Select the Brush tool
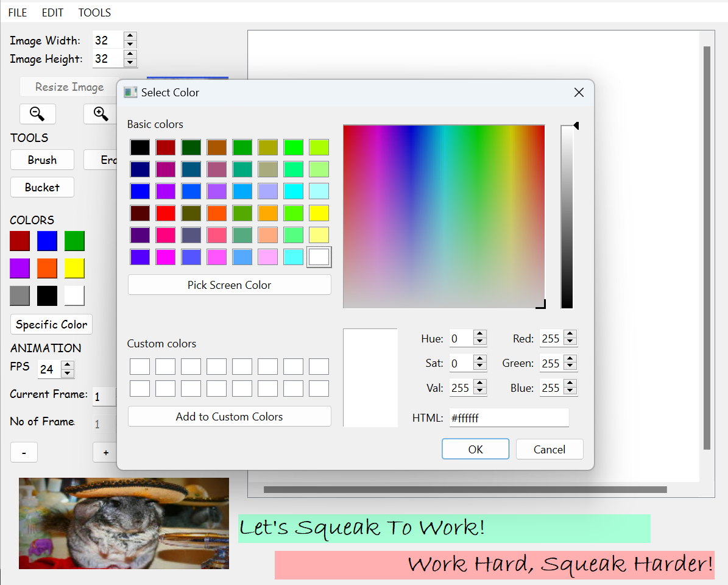Viewport: 728px width, 585px height. [42, 160]
